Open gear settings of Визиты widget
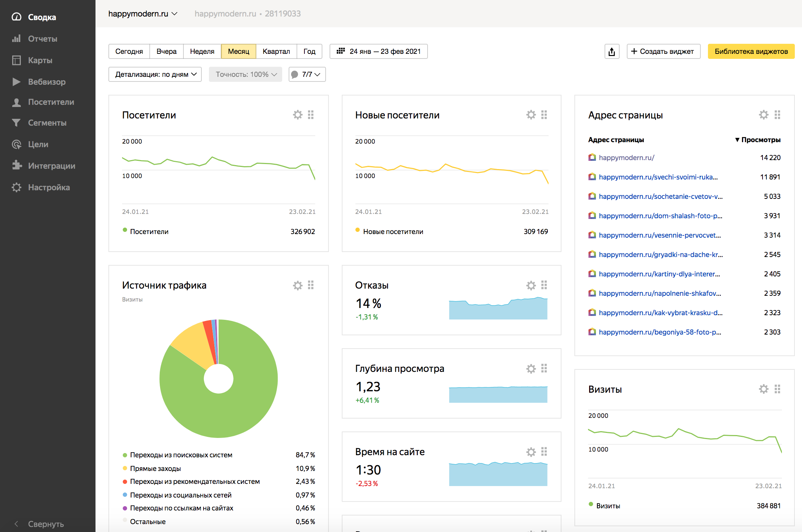Screen dimensions: 802x532 764,389
